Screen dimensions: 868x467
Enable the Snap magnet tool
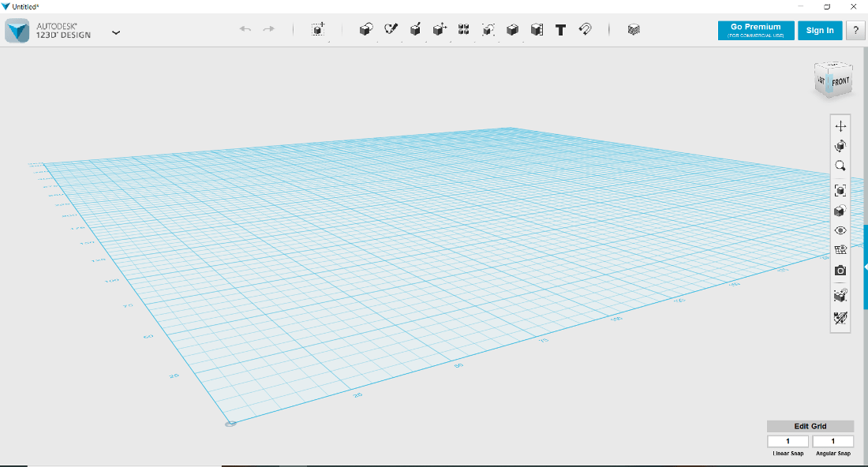[x=585, y=30]
